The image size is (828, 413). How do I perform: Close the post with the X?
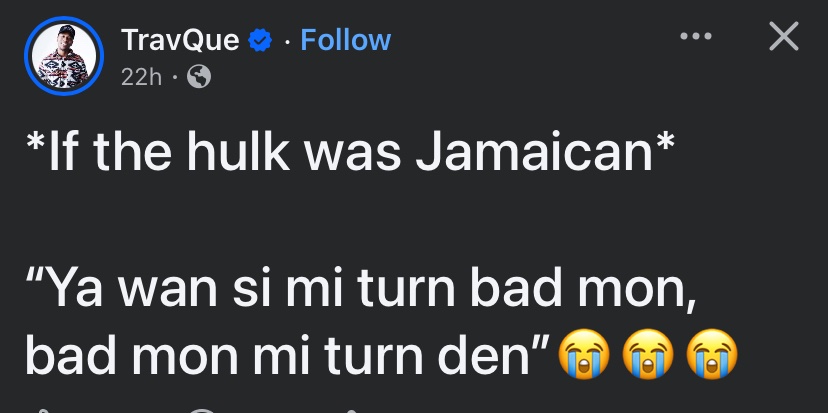[x=783, y=37]
